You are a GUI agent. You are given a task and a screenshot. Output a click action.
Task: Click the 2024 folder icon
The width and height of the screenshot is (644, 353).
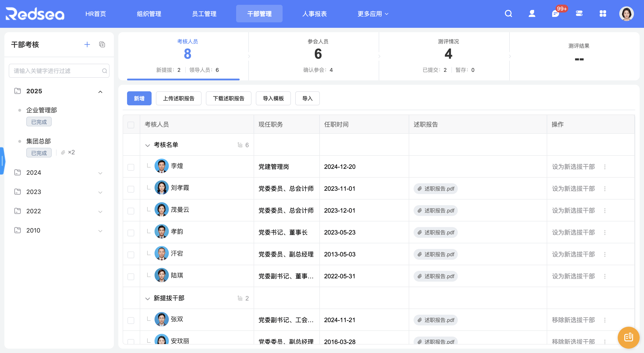tap(18, 173)
